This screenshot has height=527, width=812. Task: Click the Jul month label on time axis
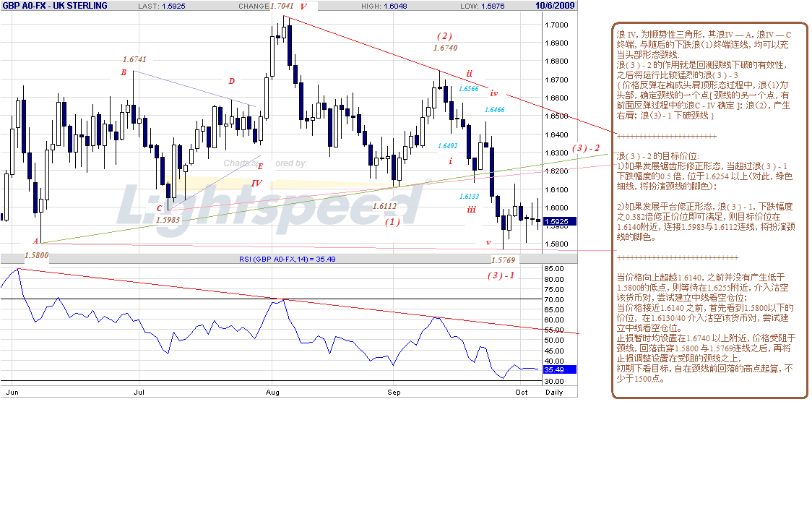139,393
